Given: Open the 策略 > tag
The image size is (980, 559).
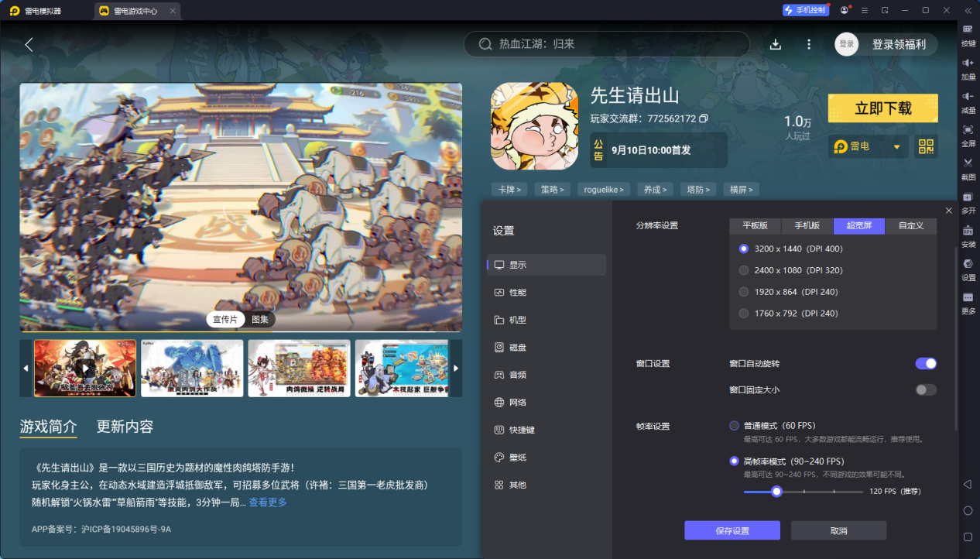Looking at the screenshot, I should 552,189.
